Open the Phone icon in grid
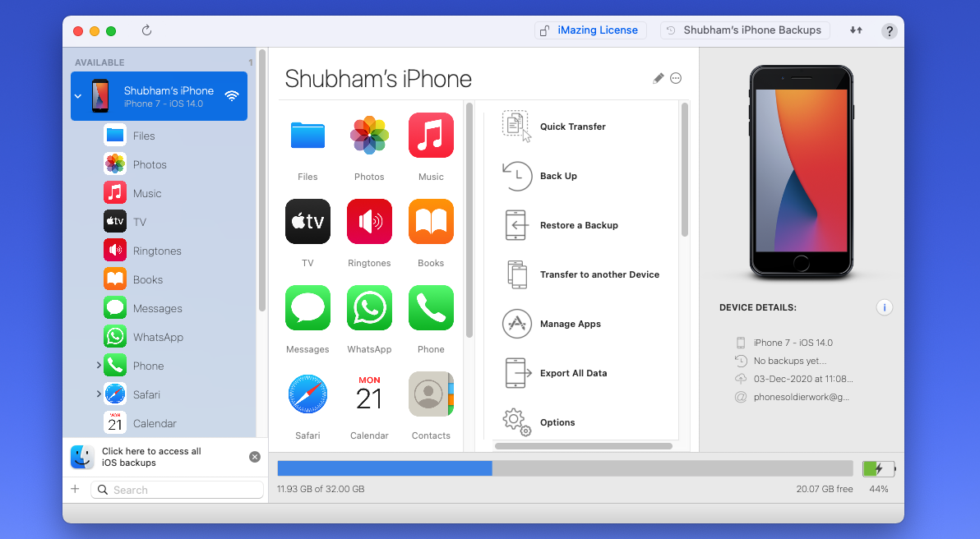 click(x=432, y=308)
